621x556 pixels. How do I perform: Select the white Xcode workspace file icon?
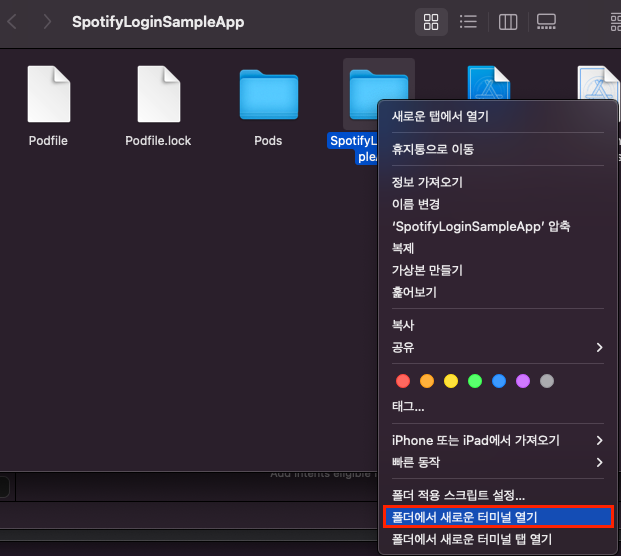(x=599, y=83)
